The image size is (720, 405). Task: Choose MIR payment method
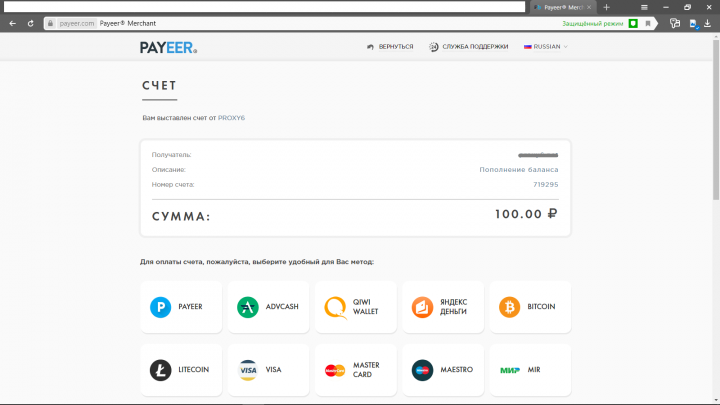530,370
